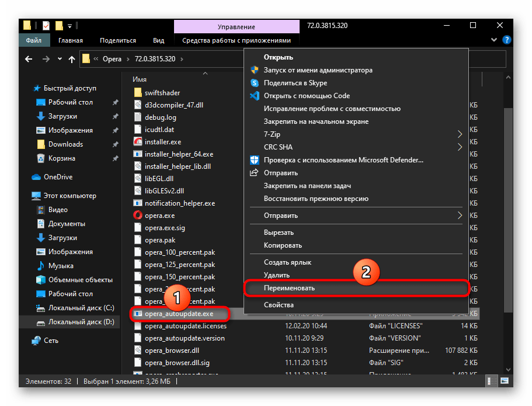Choose Свойства from the context menu
This screenshot has height=406, width=532.
click(279, 305)
